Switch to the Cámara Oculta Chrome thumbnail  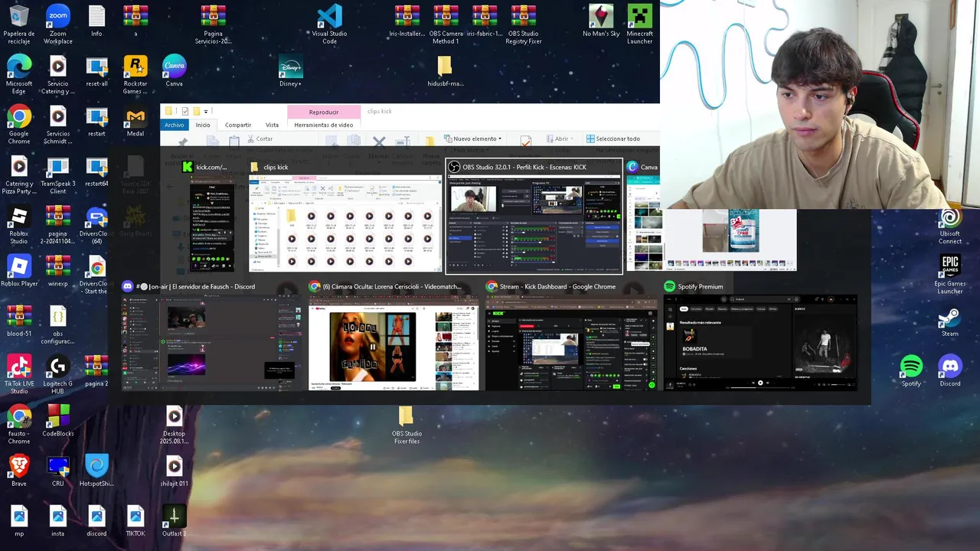(394, 337)
